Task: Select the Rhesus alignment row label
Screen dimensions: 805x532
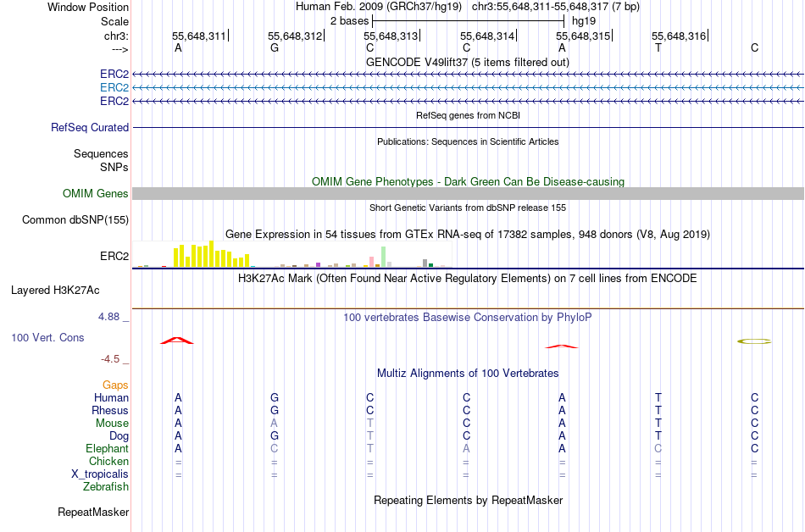Action: tap(110, 410)
